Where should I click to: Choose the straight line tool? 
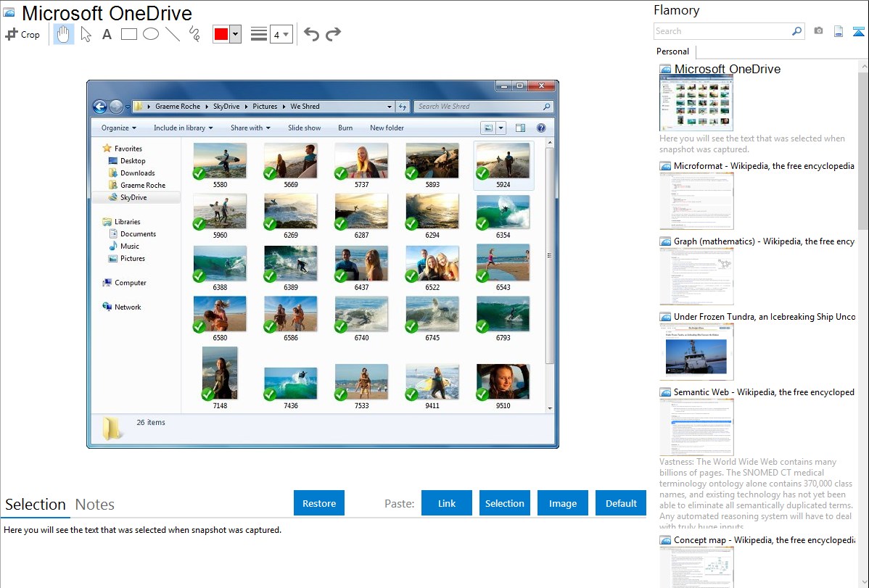173,34
